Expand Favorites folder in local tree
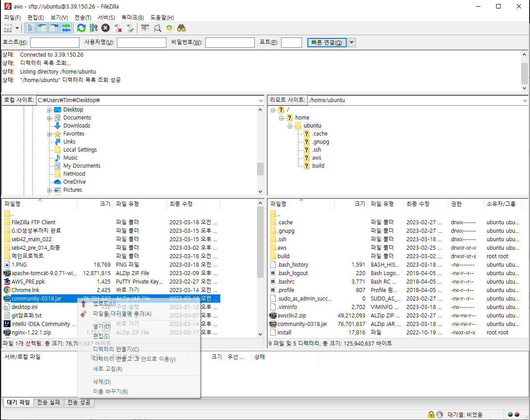Viewport: 530px width, 420px height. (x=50, y=134)
